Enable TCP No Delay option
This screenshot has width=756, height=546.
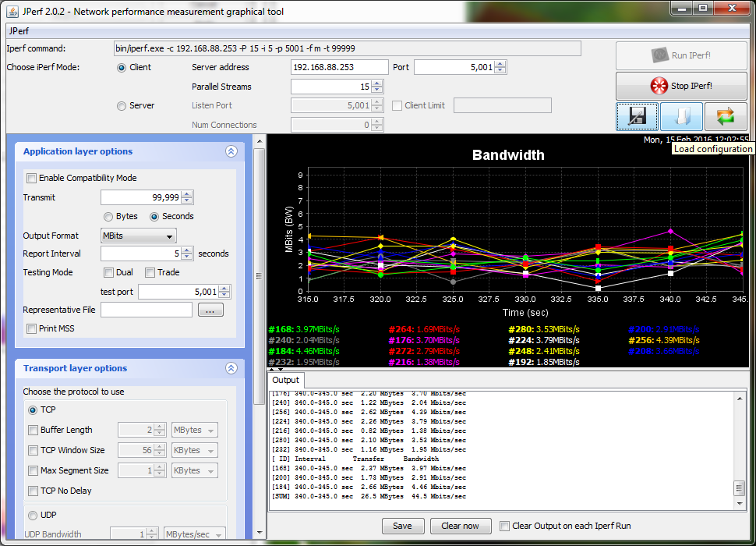33,491
